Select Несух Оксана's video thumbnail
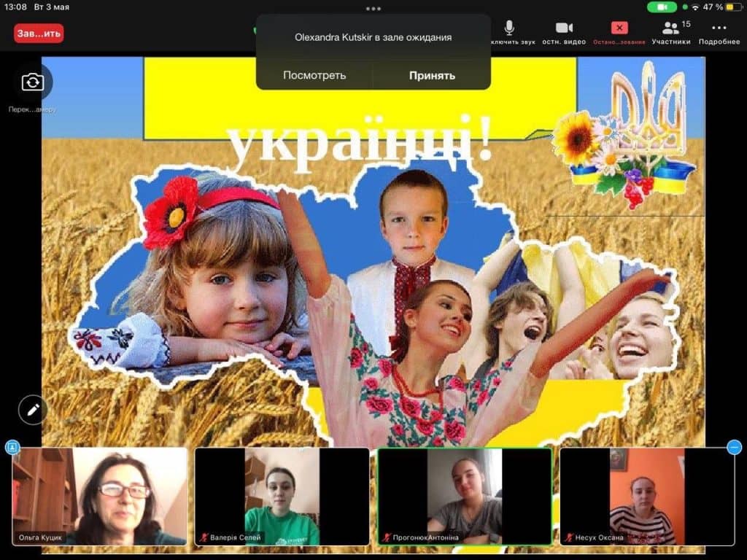Screen dimensions: 747x560 pyautogui.click(x=646, y=497)
